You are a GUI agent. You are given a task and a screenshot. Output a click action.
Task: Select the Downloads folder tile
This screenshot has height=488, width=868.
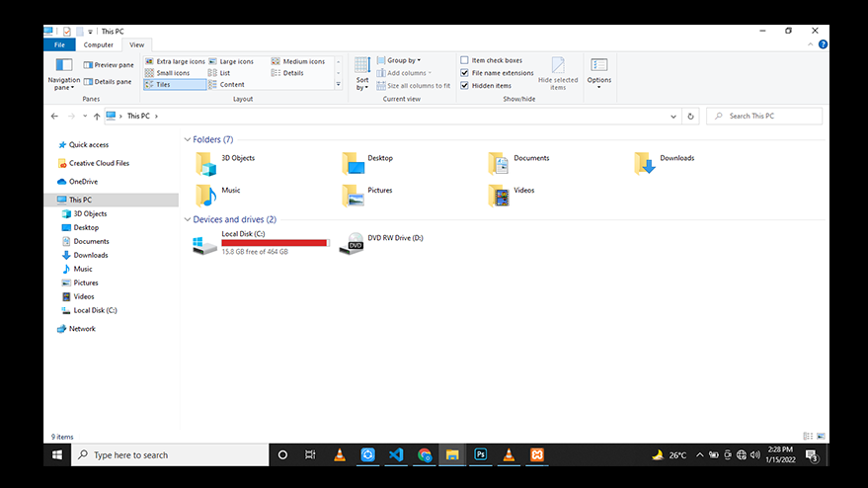point(666,164)
